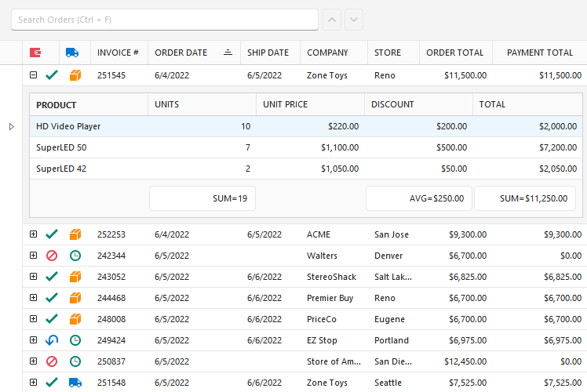Click UNIT PRICE detail column header
This screenshot has height=392, width=587.
coord(310,105)
